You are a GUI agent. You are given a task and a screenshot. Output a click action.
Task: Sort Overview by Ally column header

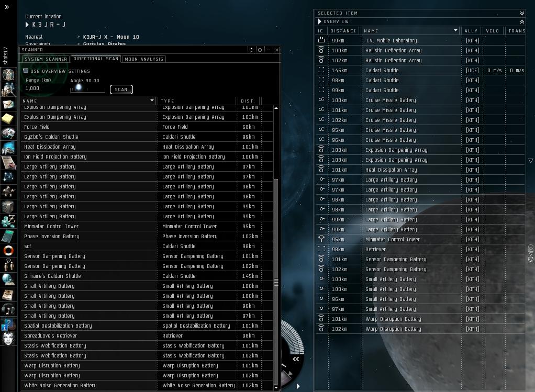[471, 31]
